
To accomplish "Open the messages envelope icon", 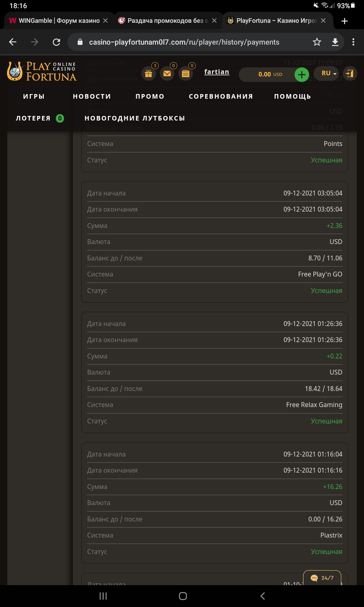I will click(167, 73).
